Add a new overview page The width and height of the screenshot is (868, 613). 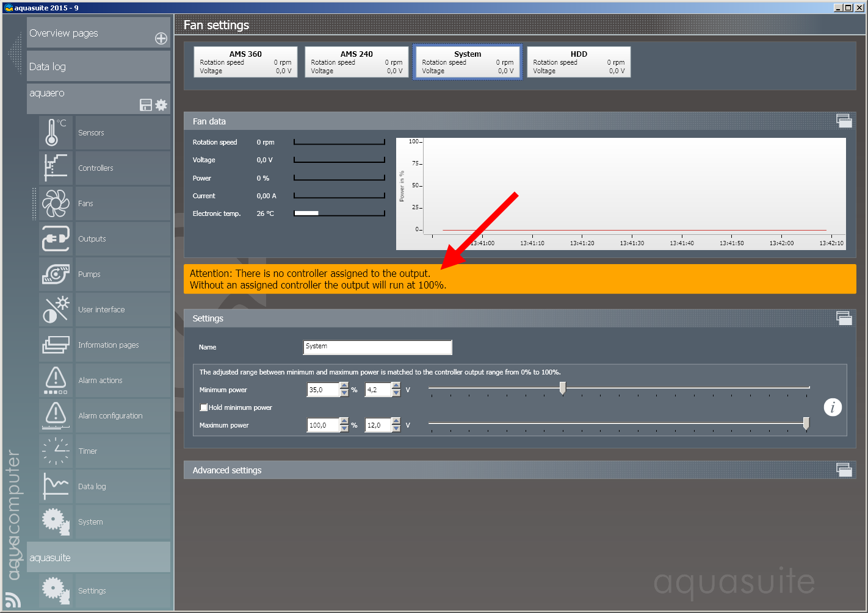[161, 38]
